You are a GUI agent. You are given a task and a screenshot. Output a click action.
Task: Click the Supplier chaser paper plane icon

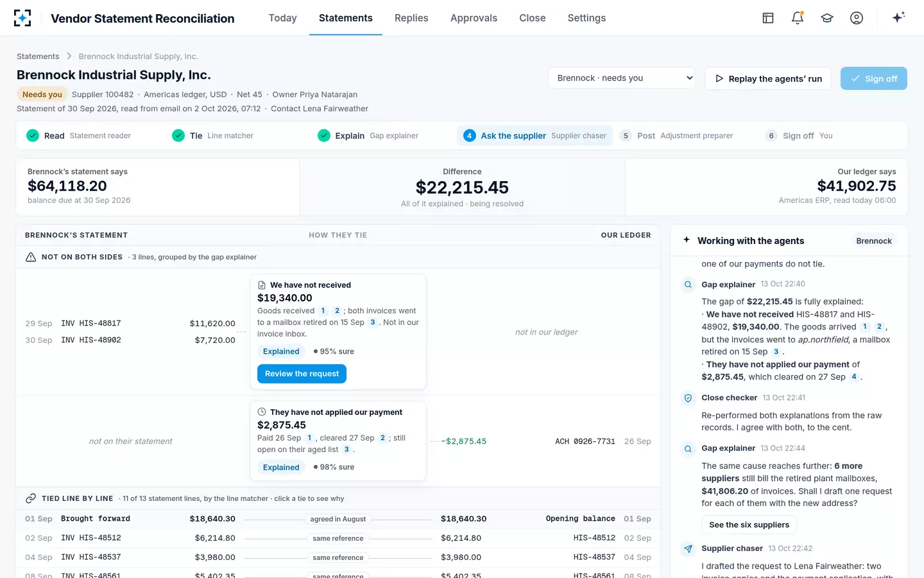688,548
